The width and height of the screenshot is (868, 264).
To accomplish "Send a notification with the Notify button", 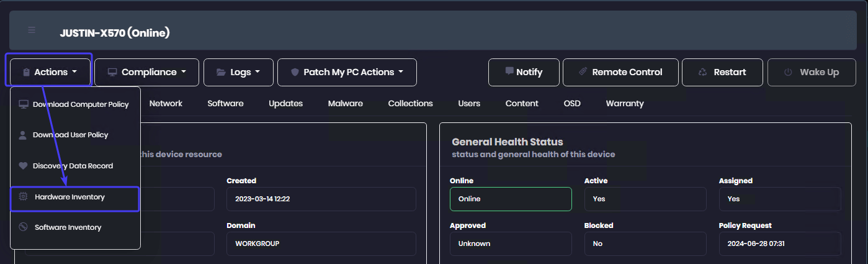I will click(524, 72).
